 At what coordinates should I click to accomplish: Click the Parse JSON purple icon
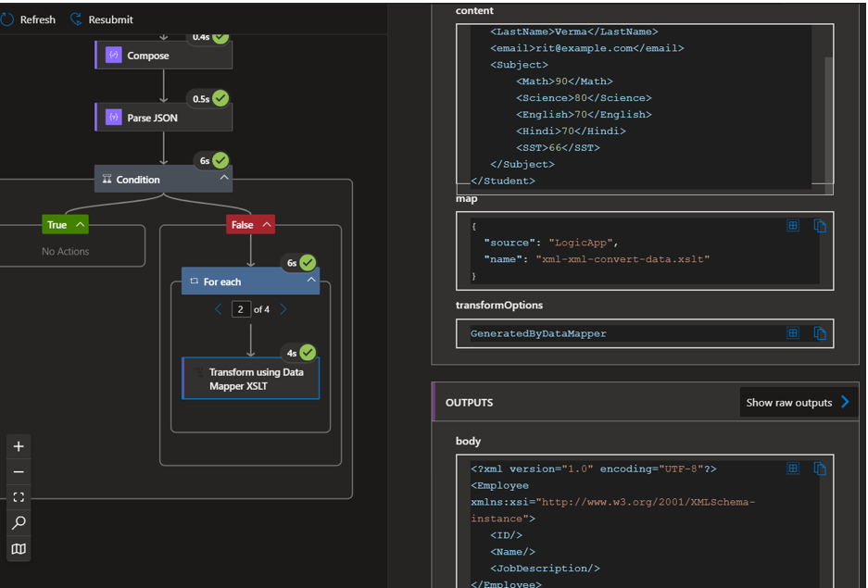pyautogui.click(x=114, y=117)
